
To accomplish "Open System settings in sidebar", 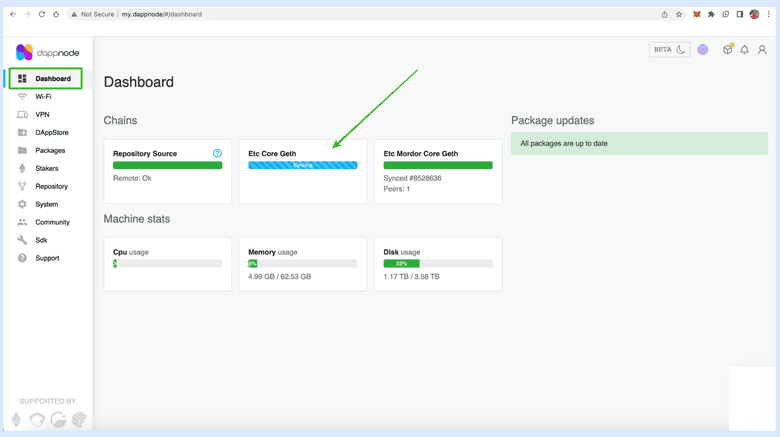I will 46,205.
